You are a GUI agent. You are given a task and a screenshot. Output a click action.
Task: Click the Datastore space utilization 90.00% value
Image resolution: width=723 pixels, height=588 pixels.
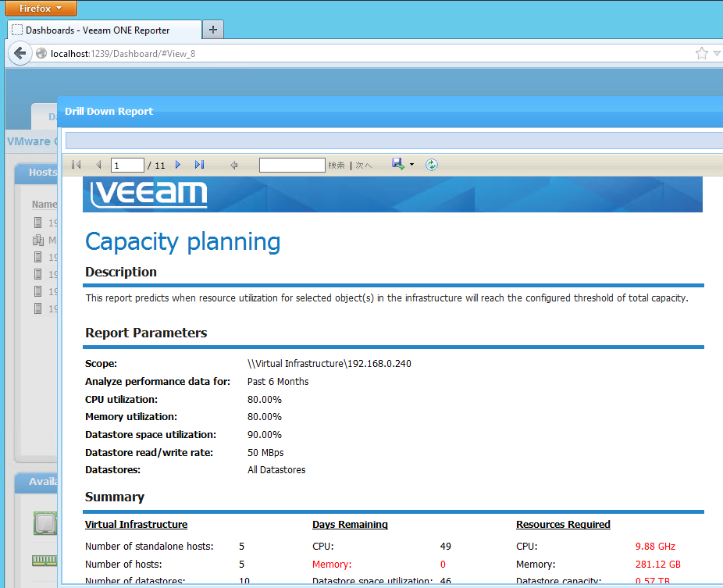[x=264, y=435]
